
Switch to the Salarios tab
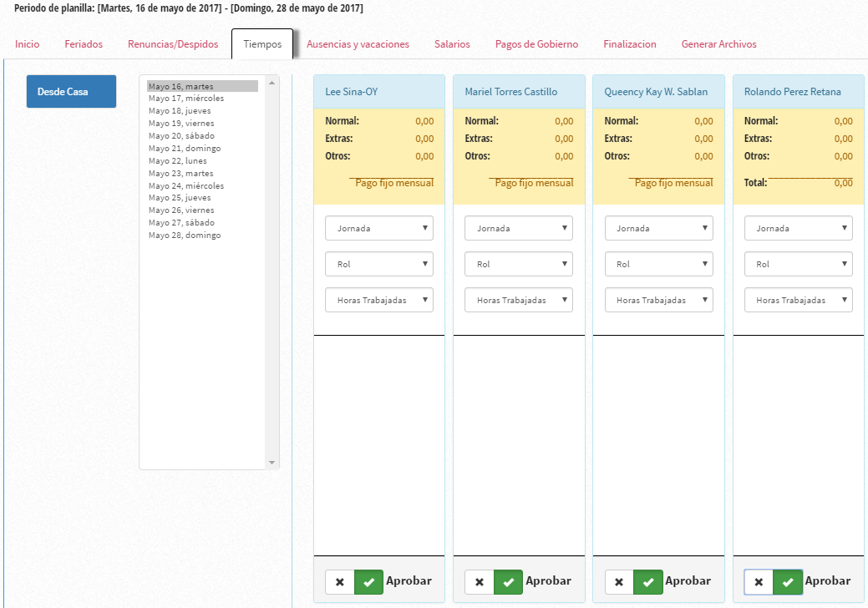point(452,44)
